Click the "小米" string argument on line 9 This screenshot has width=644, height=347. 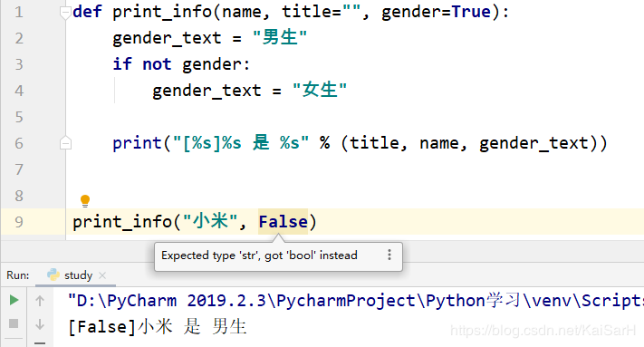[x=210, y=221]
